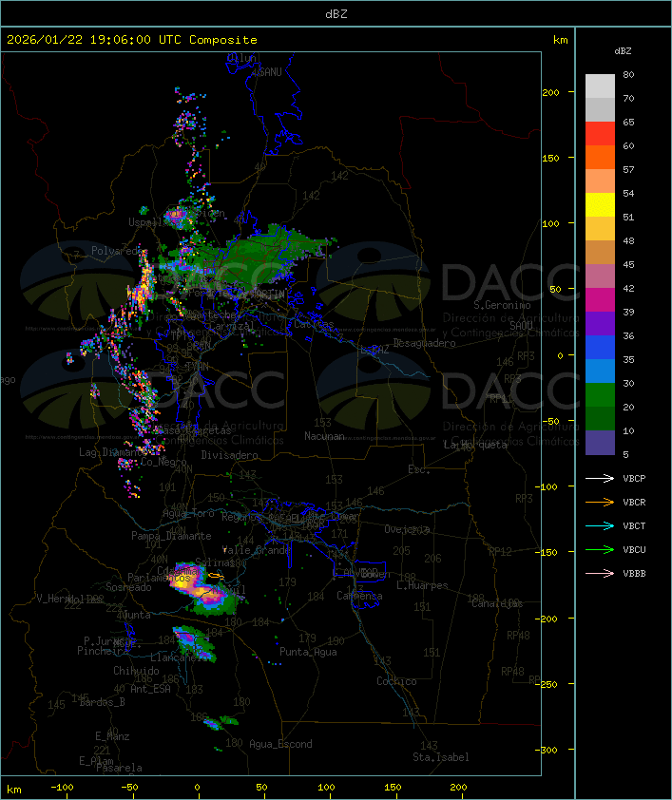Click the Carrizal place label
672x800 pixels.
232,326
